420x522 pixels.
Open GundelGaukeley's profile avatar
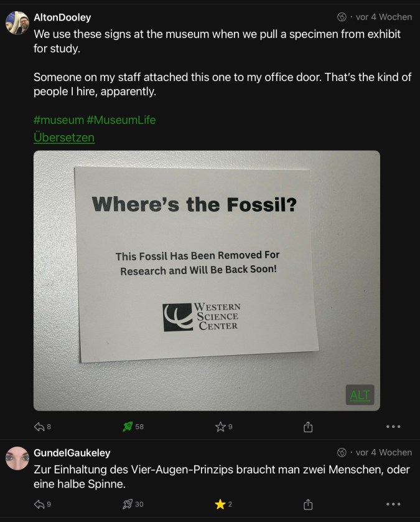[17, 458]
